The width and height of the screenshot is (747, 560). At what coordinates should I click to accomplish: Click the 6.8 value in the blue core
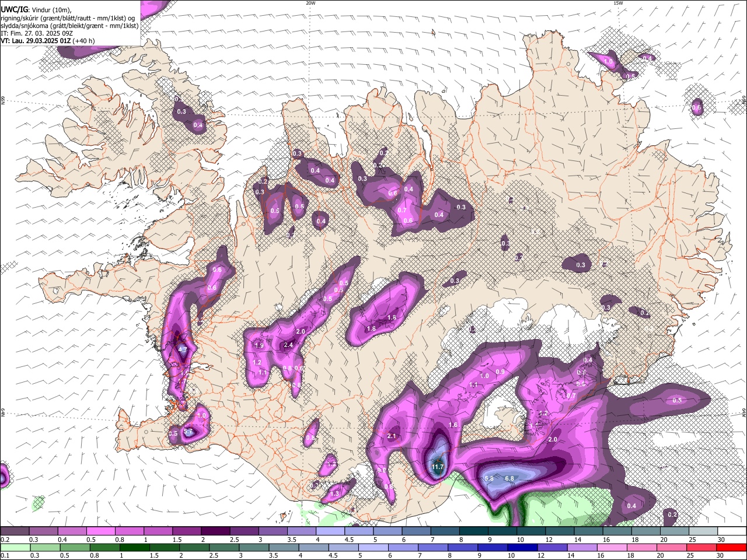click(x=509, y=478)
